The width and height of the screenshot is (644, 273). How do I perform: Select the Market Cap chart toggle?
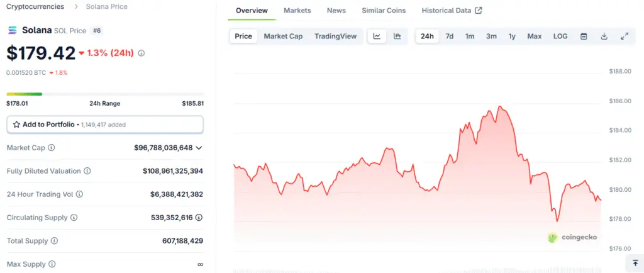[284, 36]
